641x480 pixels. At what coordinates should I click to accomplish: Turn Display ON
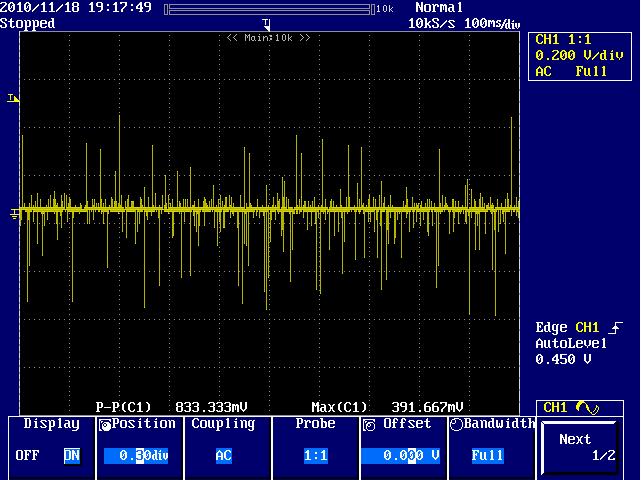pyautogui.click(x=71, y=455)
